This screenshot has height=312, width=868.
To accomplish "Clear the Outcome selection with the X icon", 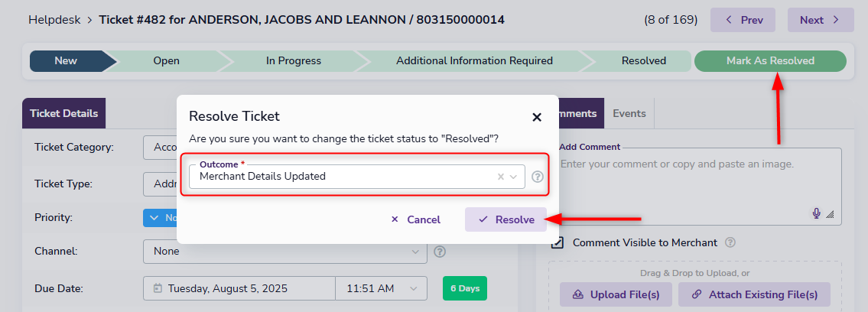I will 501,177.
